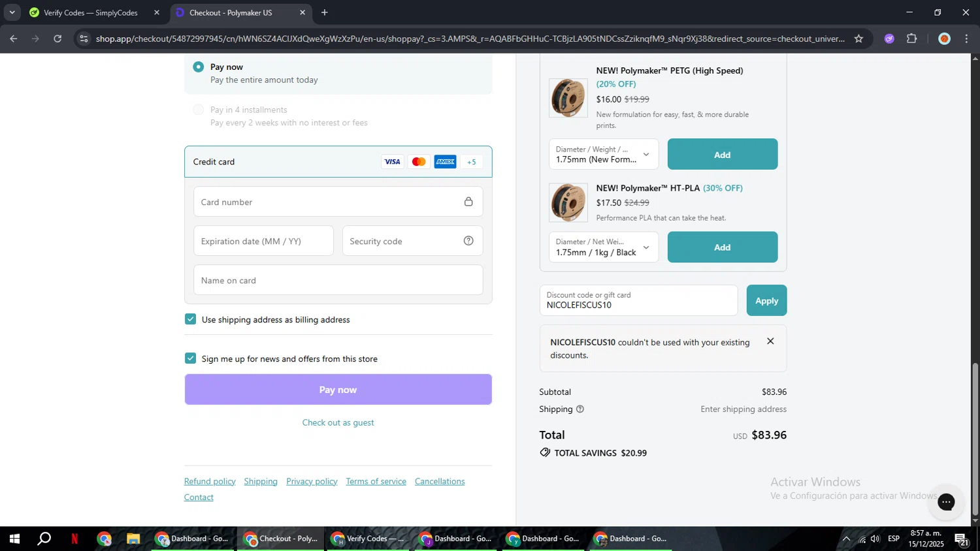The image size is (980, 551).
Task: Choose Check out as guest
Action: click(338, 422)
